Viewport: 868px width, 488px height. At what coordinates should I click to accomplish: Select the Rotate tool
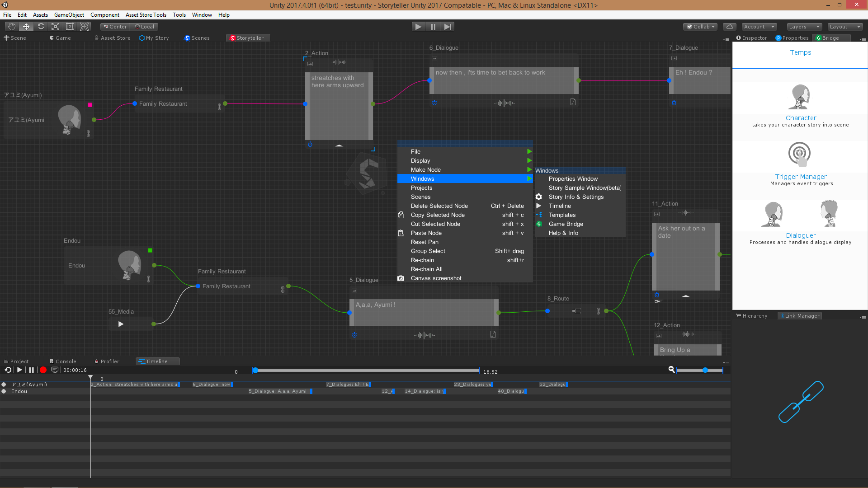click(41, 27)
